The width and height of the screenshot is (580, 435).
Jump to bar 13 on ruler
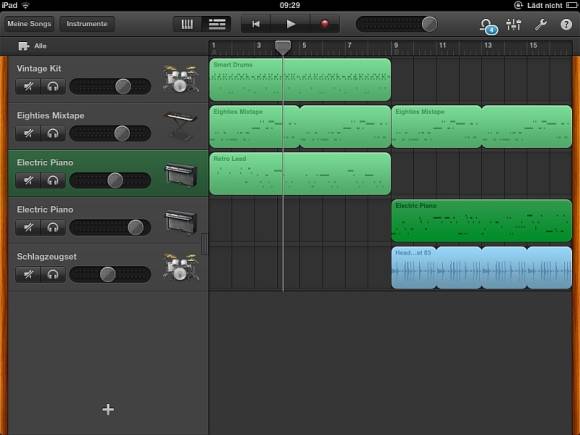[488, 46]
